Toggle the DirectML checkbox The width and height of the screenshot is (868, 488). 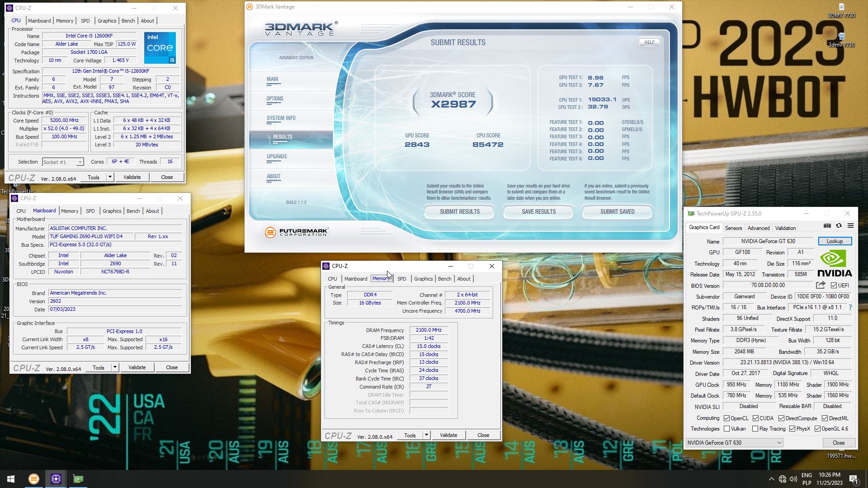825,418
